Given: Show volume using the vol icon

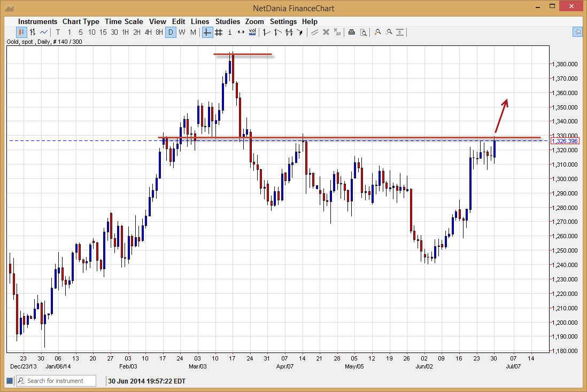Looking at the screenshot, I should pos(252,33).
